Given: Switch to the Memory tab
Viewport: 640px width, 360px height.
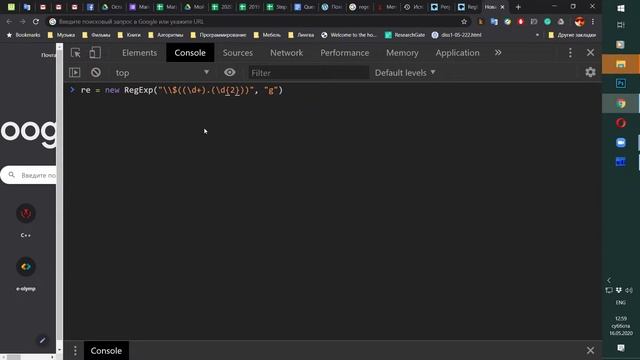Looking at the screenshot, I should pos(402,53).
